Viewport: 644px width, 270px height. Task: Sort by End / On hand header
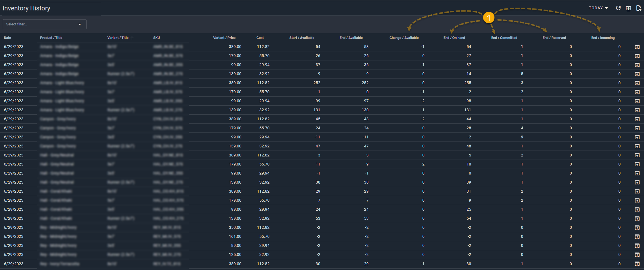[454, 38]
